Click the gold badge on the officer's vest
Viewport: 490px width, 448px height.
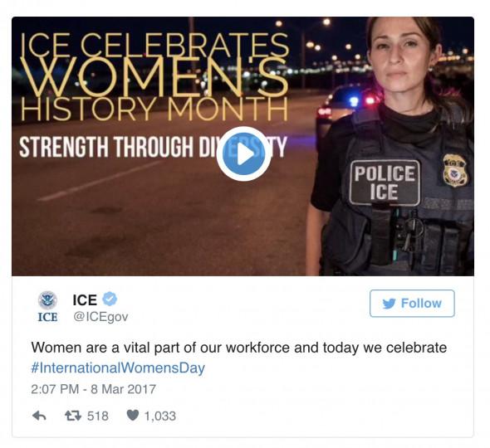455,171
